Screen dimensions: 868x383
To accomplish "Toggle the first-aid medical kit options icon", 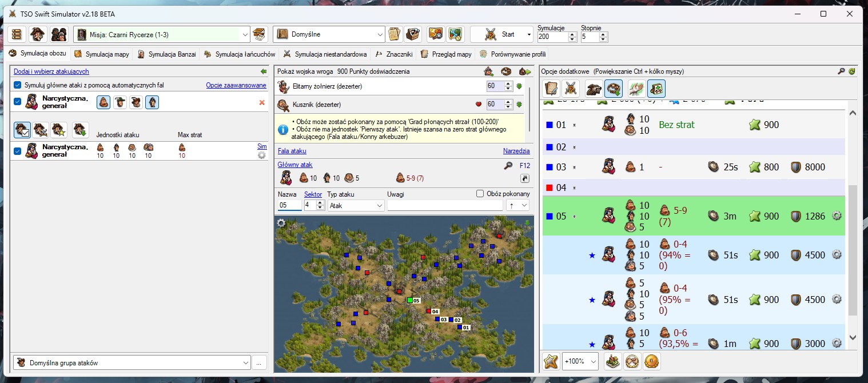I will point(656,89).
